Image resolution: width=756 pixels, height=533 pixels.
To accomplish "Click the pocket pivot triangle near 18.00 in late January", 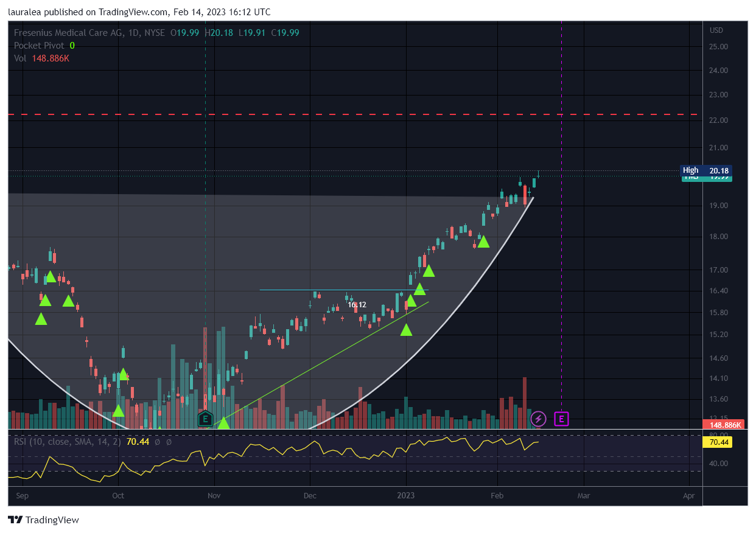I will [483, 242].
